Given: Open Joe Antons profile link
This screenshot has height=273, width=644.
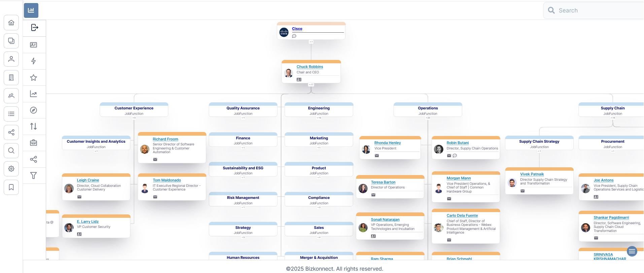Looking at the screenshot, I should click(x=604, y=180).
